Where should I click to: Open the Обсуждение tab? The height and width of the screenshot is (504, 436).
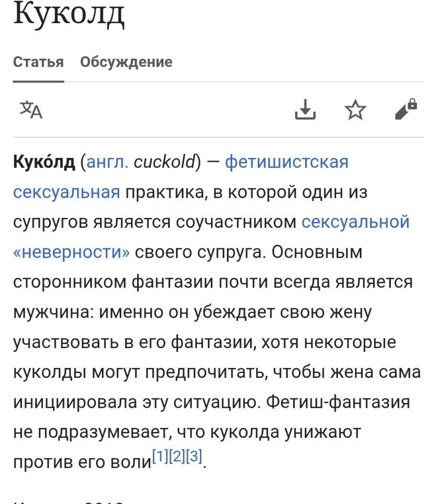pos(126,62)
